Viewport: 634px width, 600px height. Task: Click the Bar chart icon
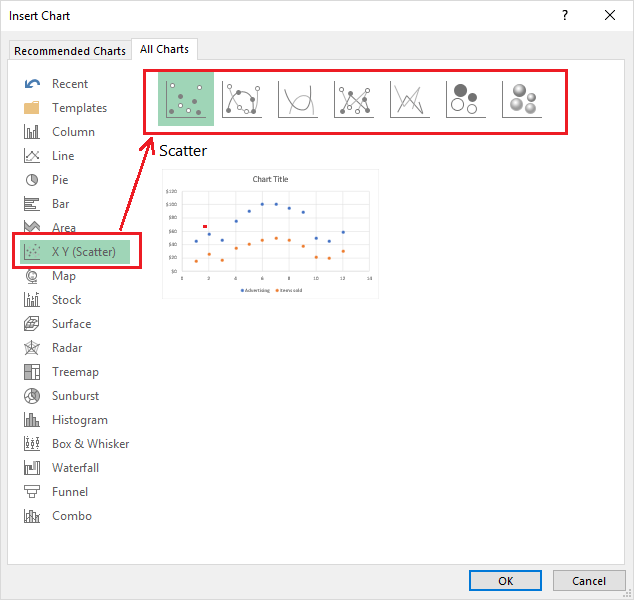[32, 204]
